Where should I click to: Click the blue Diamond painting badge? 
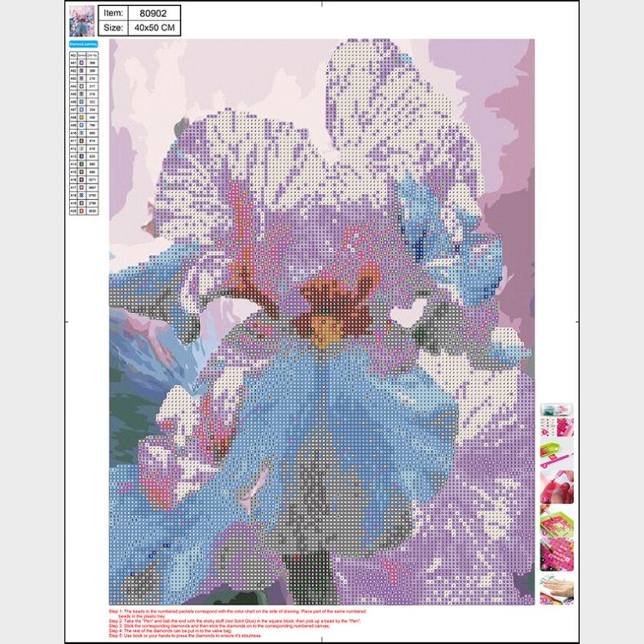point(83,44)
